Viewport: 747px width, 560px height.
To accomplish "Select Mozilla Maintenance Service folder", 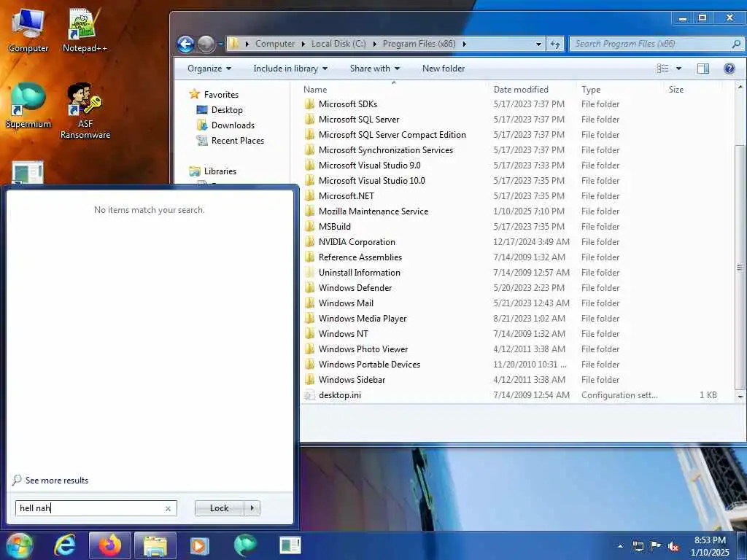I will pos(373,211).
